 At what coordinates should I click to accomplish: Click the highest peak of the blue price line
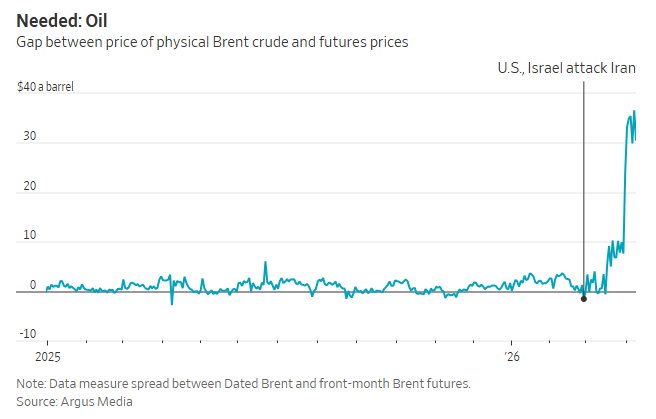[633, 112]
